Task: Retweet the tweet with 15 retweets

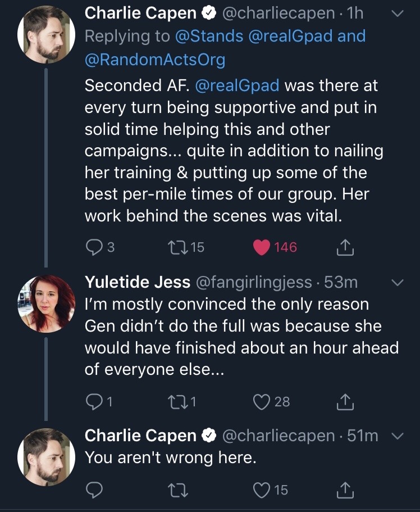Action: 176,247
